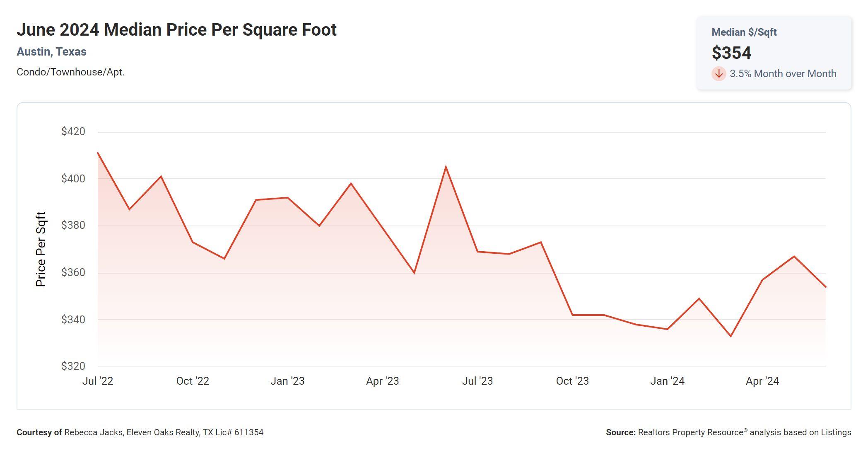Click the chart title 'June 2024 Median Price Per Square Foot'
The width and height of the screenshot is (868, 456).
point(176,30)
